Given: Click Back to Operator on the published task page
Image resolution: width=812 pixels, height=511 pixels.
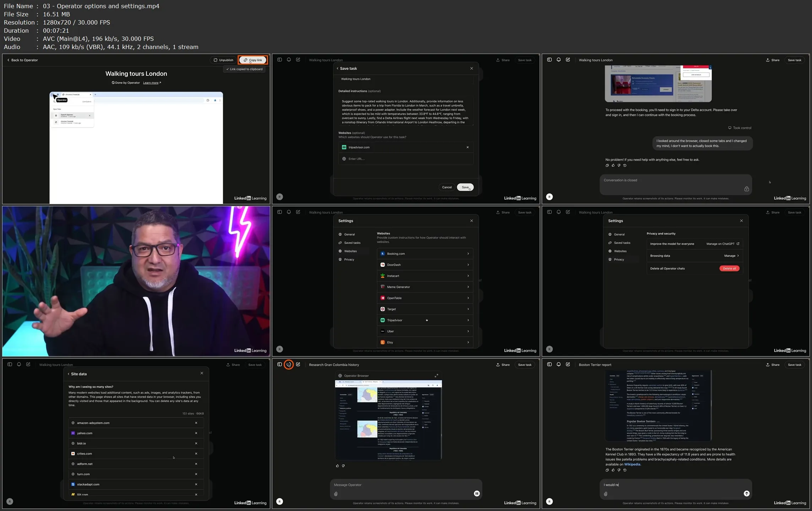Looking at the screenshot, I should coord(22,60).
